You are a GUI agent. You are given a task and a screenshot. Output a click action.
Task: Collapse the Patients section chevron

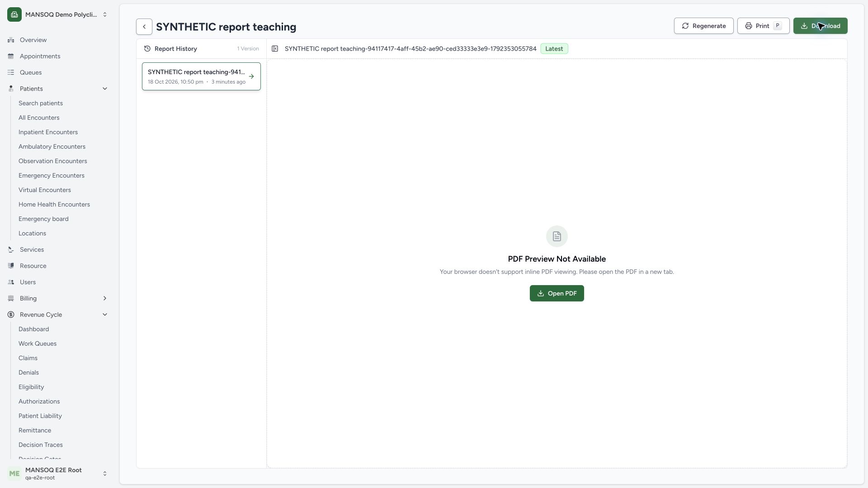[105, 89]
